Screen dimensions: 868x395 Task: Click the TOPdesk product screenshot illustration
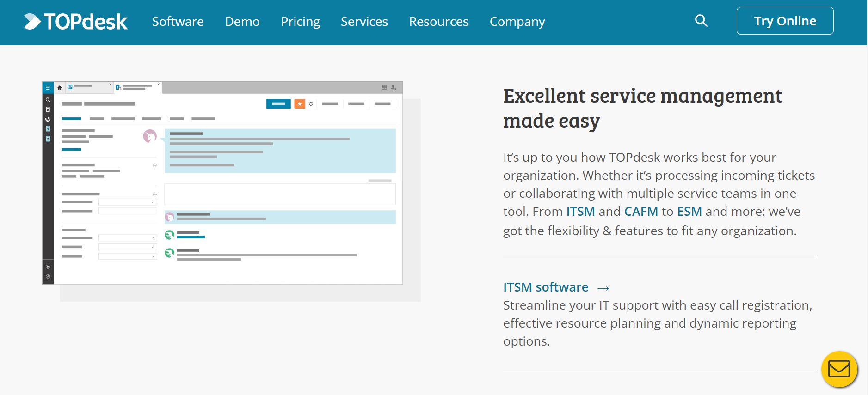(x=222, y=183)
